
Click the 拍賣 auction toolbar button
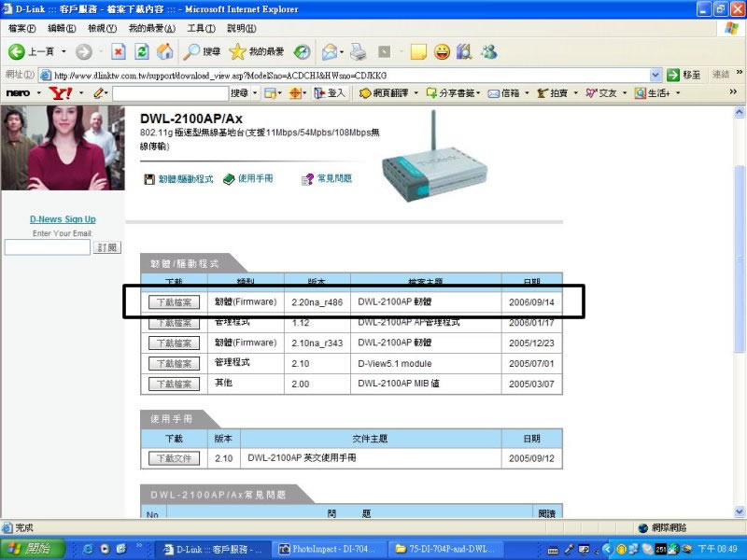[553, 92]
